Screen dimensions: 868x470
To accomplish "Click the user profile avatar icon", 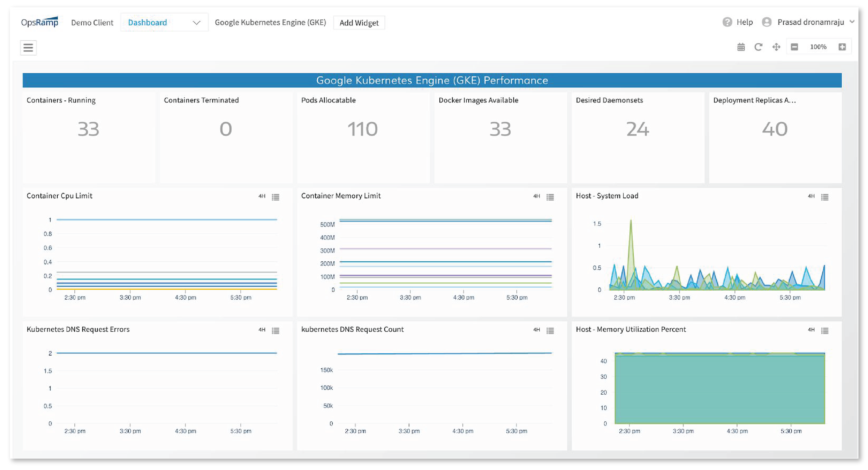I will click(767, 22).
